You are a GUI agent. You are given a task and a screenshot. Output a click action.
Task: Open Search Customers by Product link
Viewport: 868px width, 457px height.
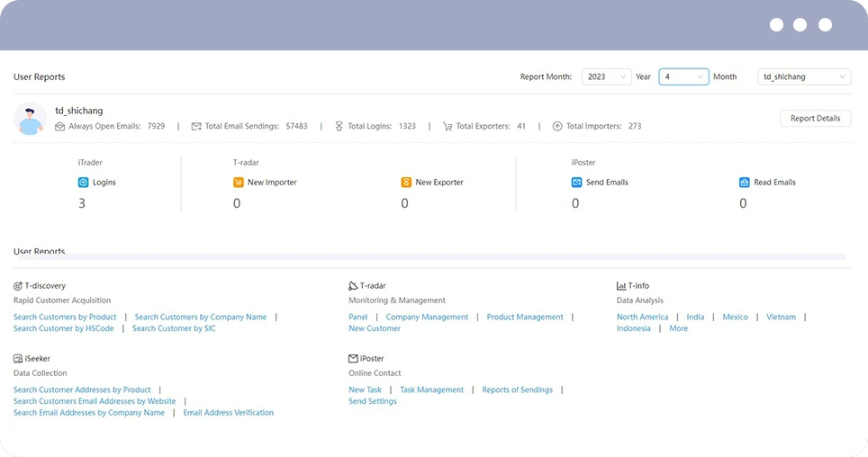coord(65,317)
